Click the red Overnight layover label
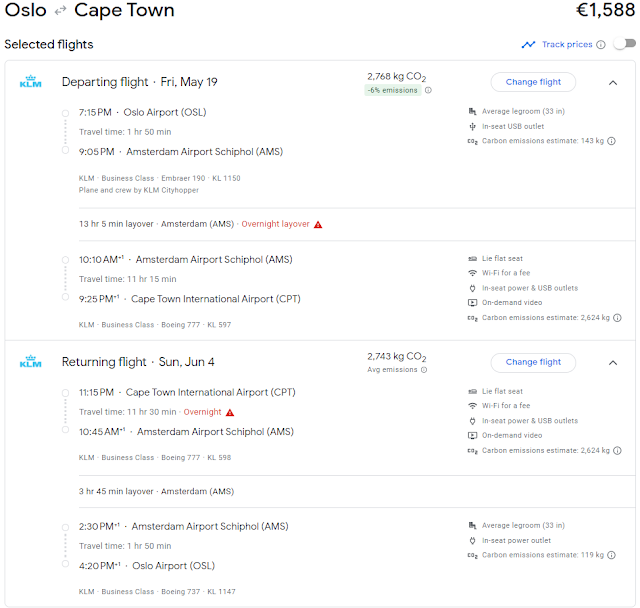 click(276, 224)
